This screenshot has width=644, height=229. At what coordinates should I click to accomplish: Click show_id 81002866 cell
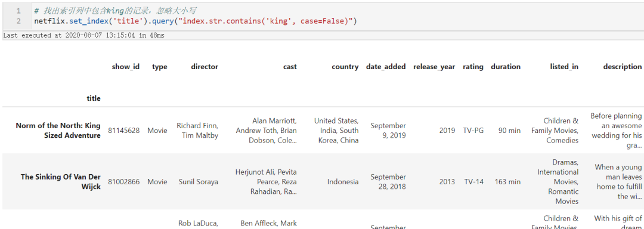(x=123, y=181)
